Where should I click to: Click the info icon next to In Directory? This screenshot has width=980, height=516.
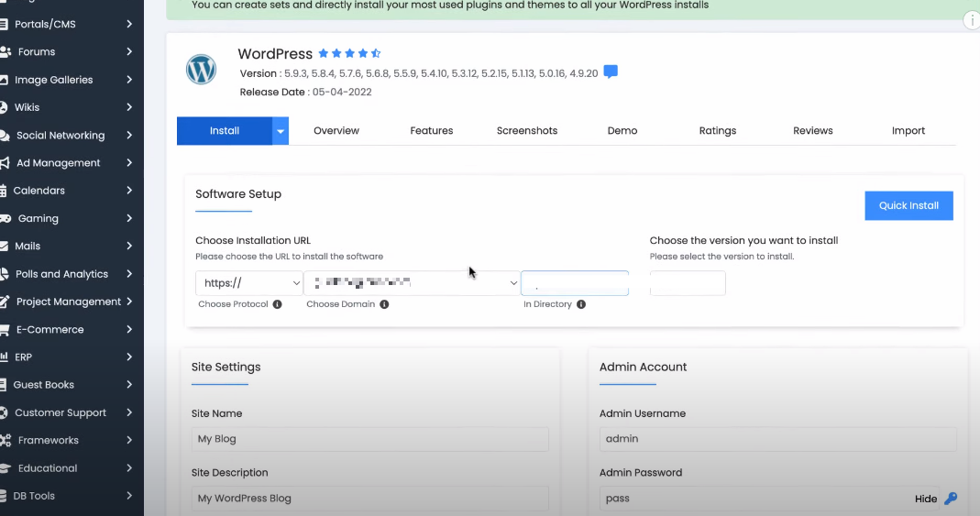tap(581, 304)
